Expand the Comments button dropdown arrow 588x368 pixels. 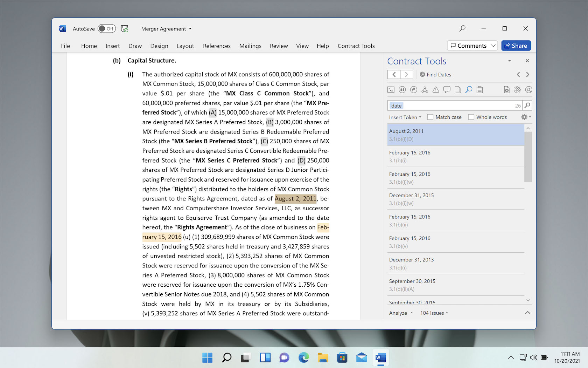[x=493, y=46]
